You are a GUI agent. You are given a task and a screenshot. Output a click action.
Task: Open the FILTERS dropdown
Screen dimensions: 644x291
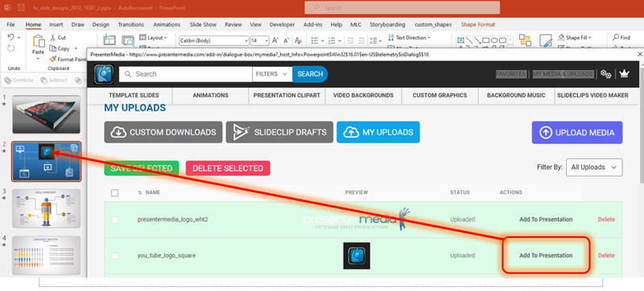pyautogui.click(x=272, y=74)
